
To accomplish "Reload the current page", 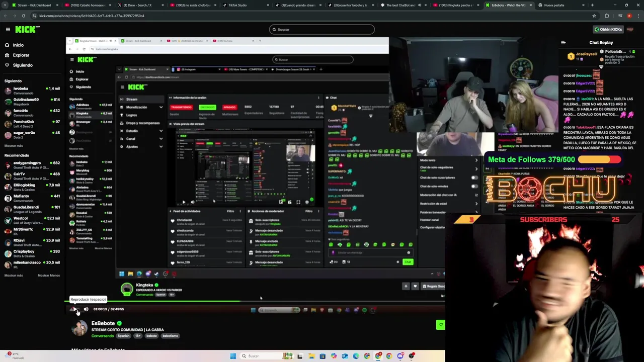I will click(24, 16).
